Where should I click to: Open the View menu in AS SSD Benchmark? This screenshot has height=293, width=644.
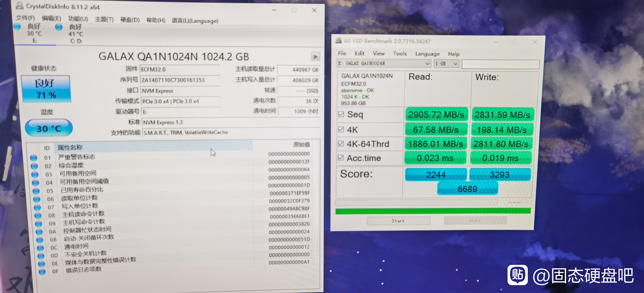coord(379,53)
